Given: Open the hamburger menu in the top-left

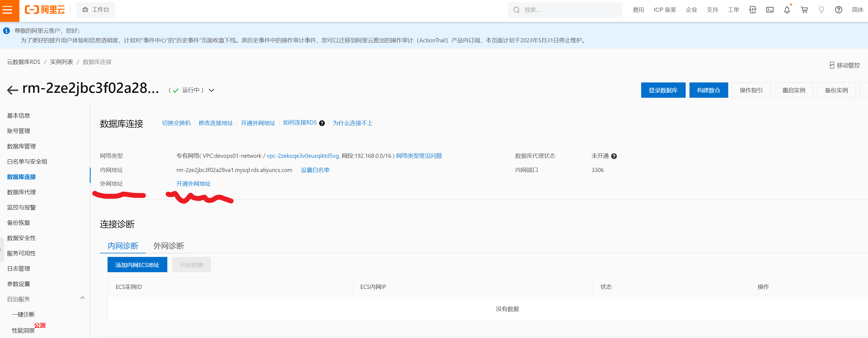Looking at the screenshot, I should [7, 10].
